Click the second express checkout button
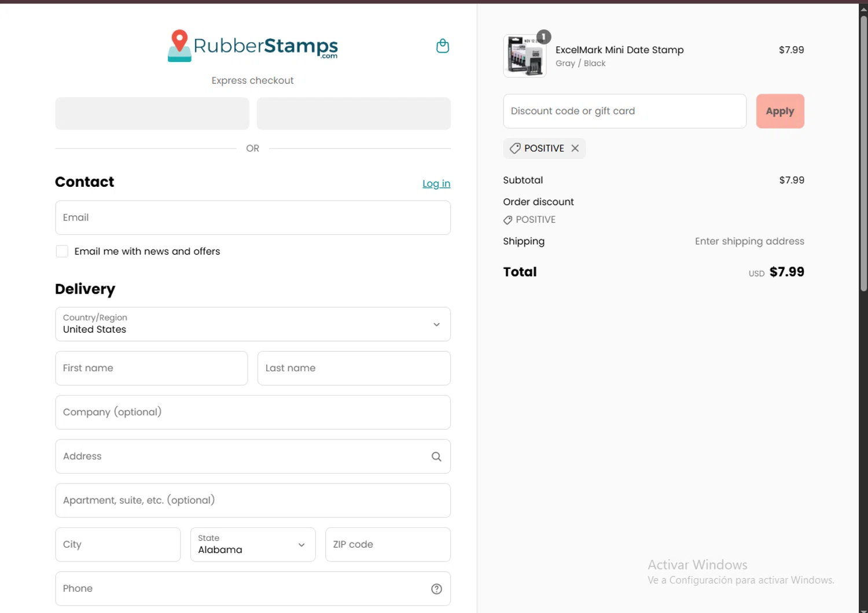Viewport: 868px width, 613px height. (354, 113)
